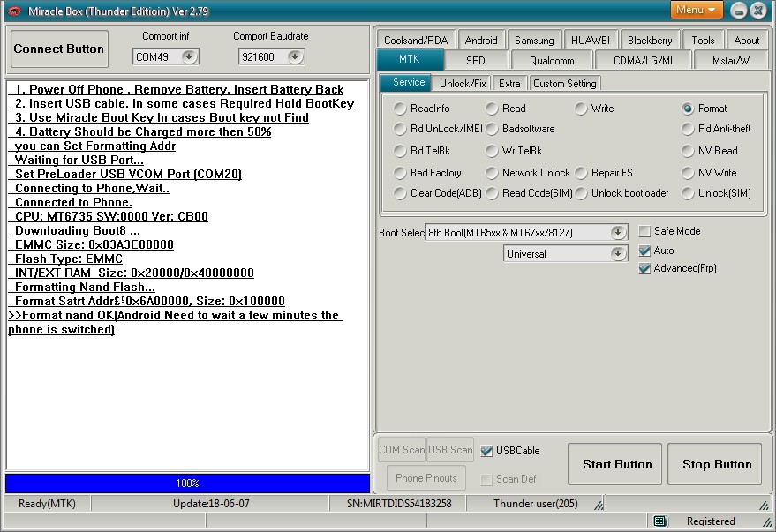The height and width of the screenshot is (532, 776).
Task: Click the USB Scan button
Action: point(450,449)
